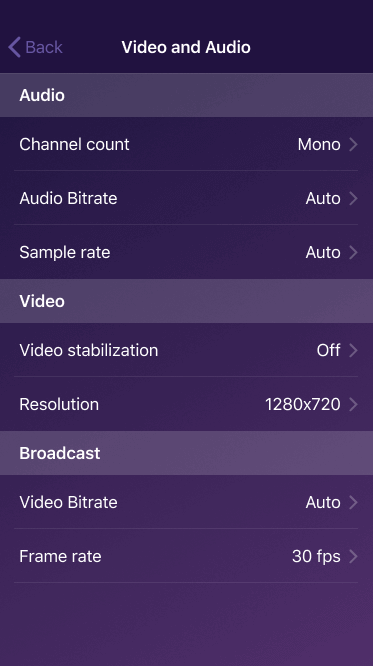The width and height of the screenshot is (373, 666).
Task: Tap the Auto value for Audio Bitrate
Action: point(323,198)
